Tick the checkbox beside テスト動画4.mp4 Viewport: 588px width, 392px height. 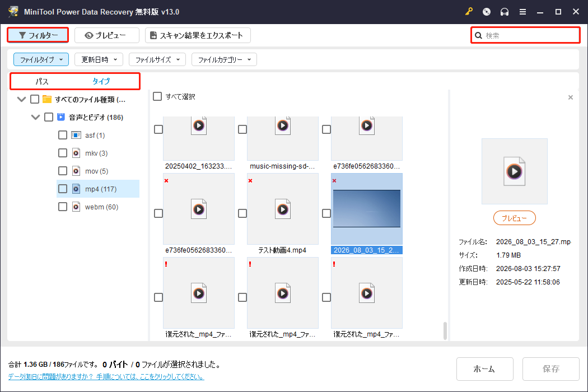pyautogui.click(x=242, y=213)
